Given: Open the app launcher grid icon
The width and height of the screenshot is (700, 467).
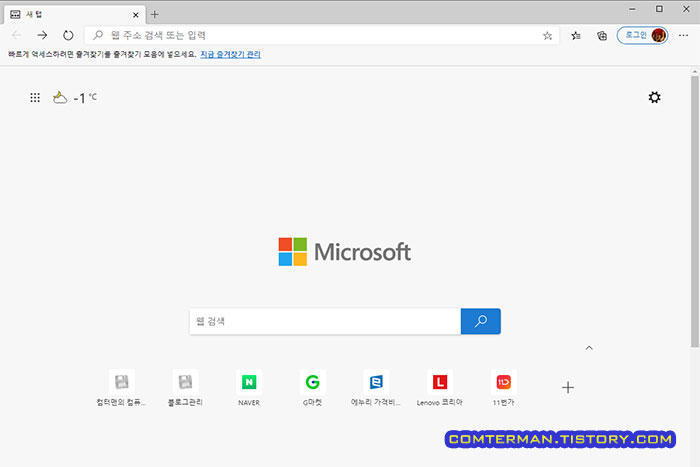Looking at the screenshot, I should tap(35, 97).
